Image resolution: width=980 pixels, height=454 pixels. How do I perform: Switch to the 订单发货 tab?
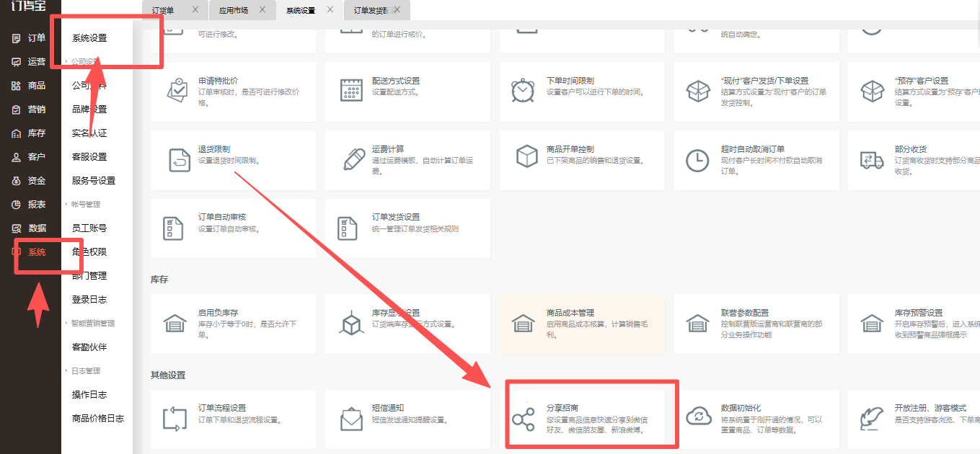(373, 11)
